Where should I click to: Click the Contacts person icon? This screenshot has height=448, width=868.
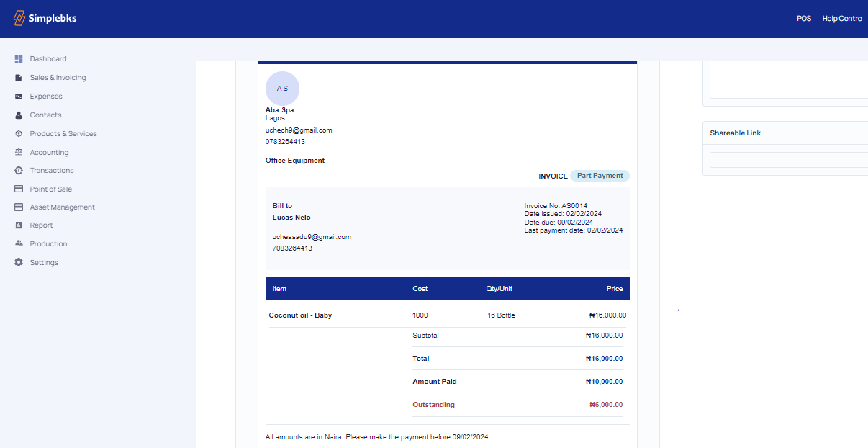click(x=19, y=115)
